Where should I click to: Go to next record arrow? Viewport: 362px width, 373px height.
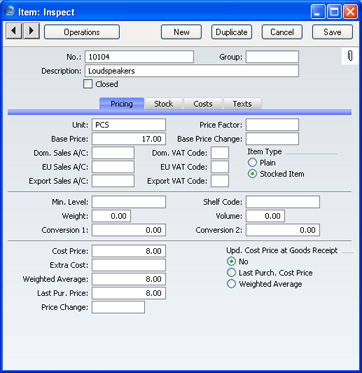coord(31,31)
